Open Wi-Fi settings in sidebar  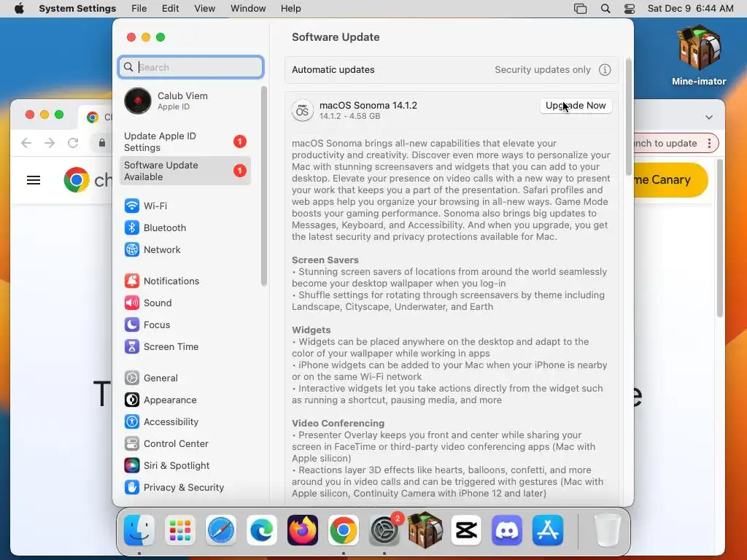[x=186, y=206]
